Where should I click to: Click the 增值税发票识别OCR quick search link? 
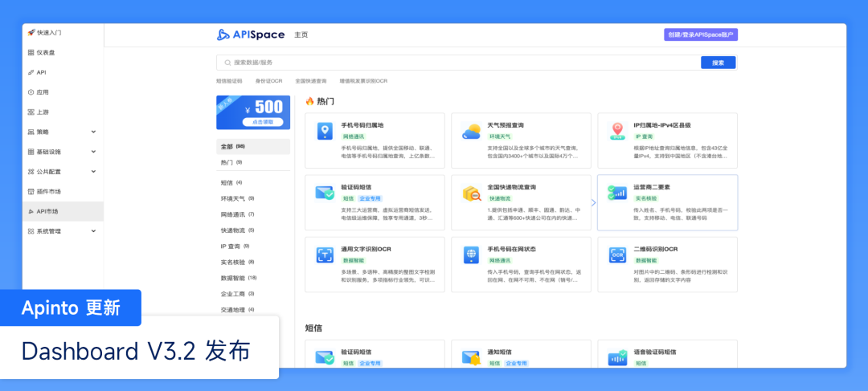[363, 81]
